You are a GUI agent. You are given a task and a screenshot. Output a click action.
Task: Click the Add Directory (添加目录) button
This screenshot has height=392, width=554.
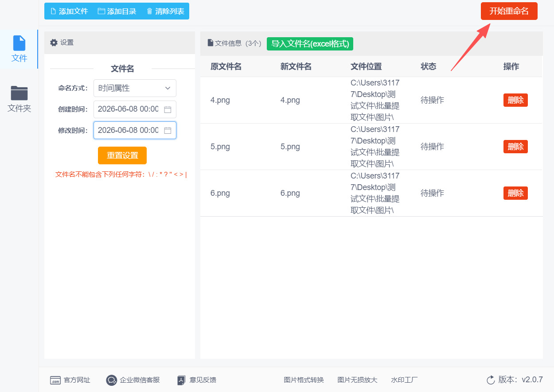click(117, 11)
